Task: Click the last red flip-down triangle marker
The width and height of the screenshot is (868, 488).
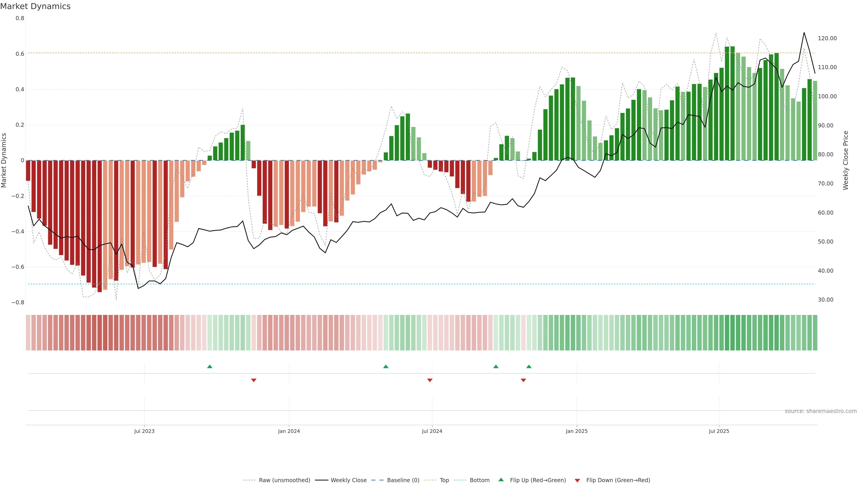Action: coord(523,380)
